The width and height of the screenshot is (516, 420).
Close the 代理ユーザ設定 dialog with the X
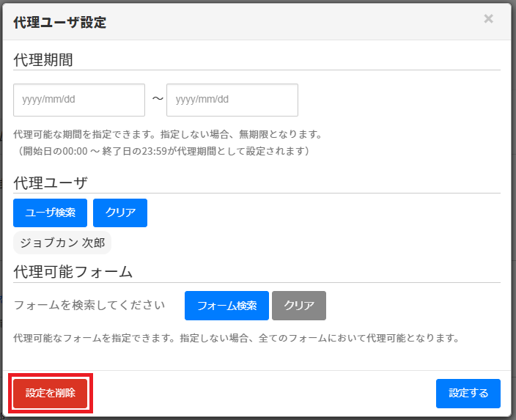(x=488, y=19)
